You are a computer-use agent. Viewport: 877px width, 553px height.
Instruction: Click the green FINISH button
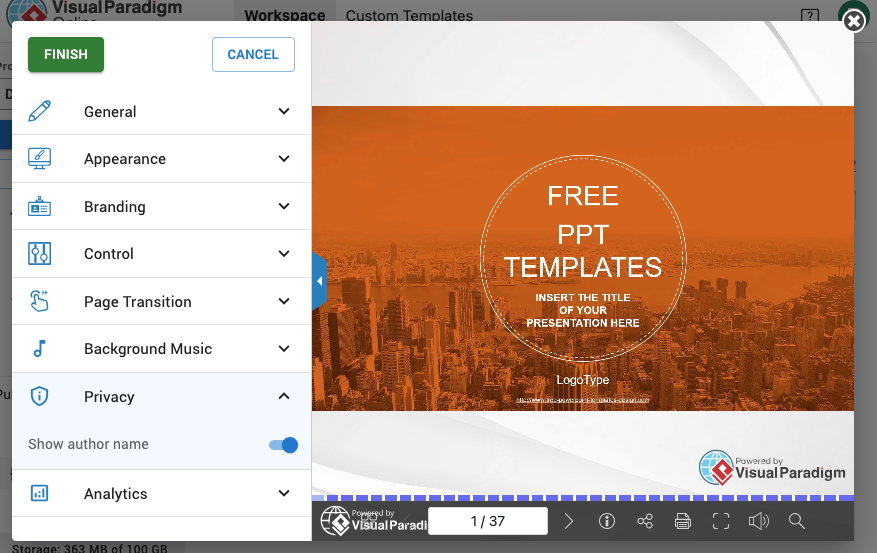[x=66, y=55]
